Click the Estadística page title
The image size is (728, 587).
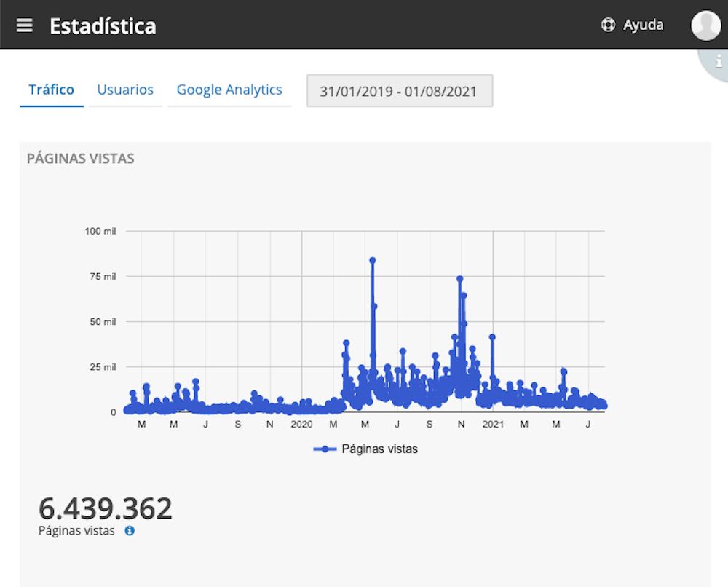point(103,26)
